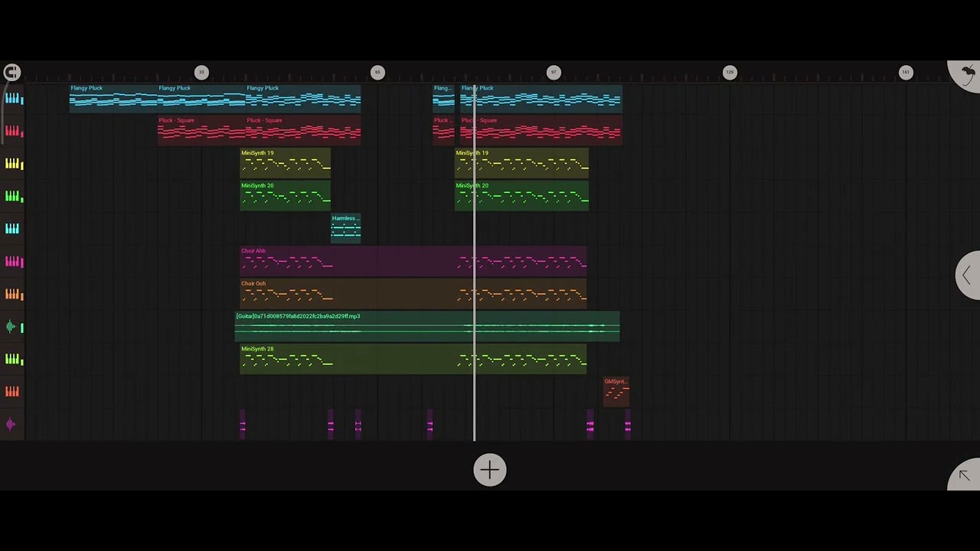Jump to bar 33 ruler marker
Screen dimensions: 980x551
pyautogui.click(x=201, y=73)
